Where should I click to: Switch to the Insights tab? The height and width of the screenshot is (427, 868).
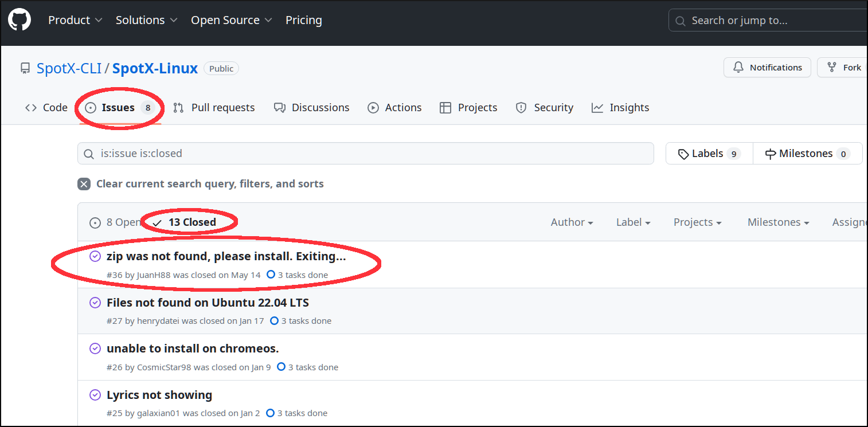[x=621, y=108]
